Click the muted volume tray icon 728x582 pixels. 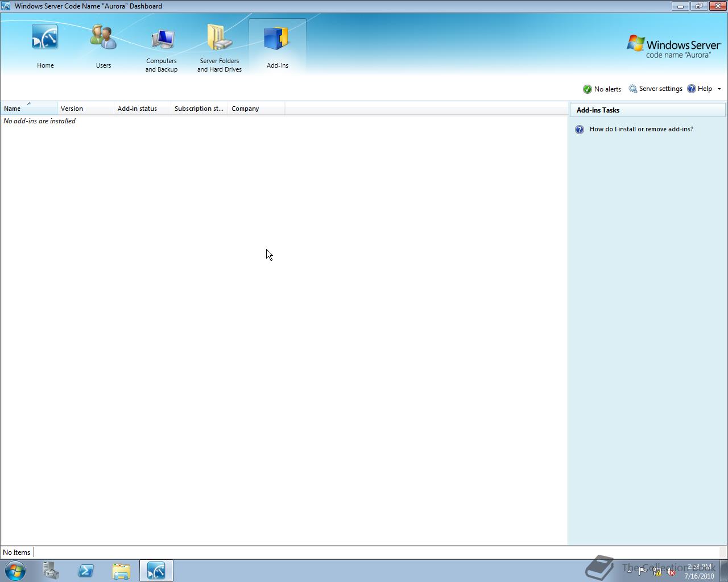(671, 572)
